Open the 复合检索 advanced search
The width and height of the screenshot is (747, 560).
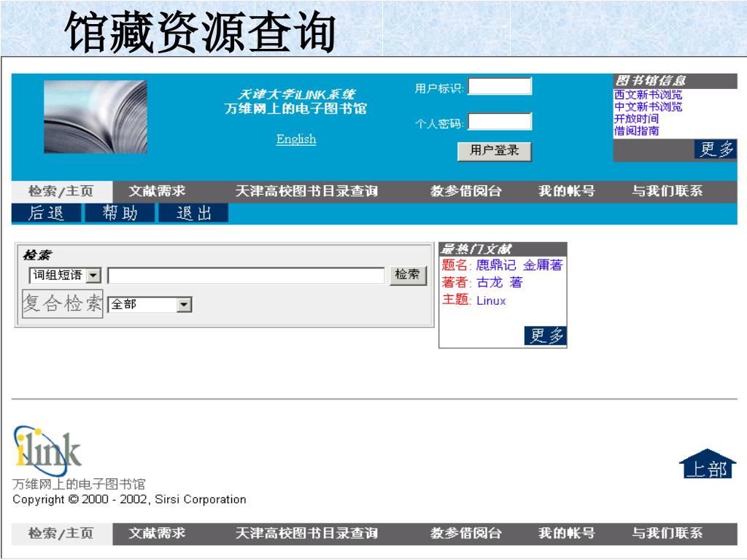click(x=63, y=303)
